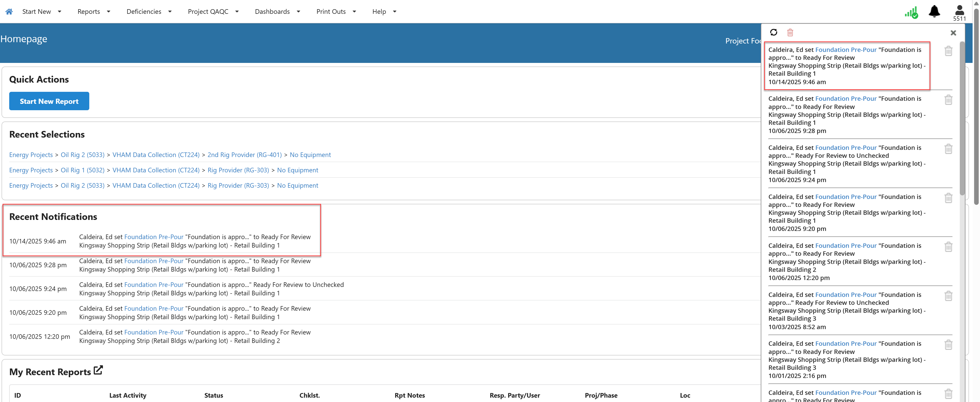
Task: Click the Homepage title text
Action: click(x=24, y=39)
